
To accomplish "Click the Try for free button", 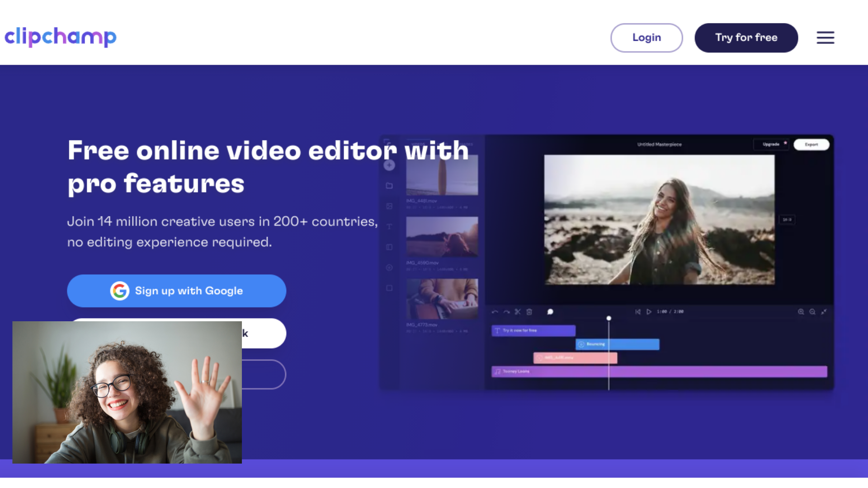I will pos(746,38).
